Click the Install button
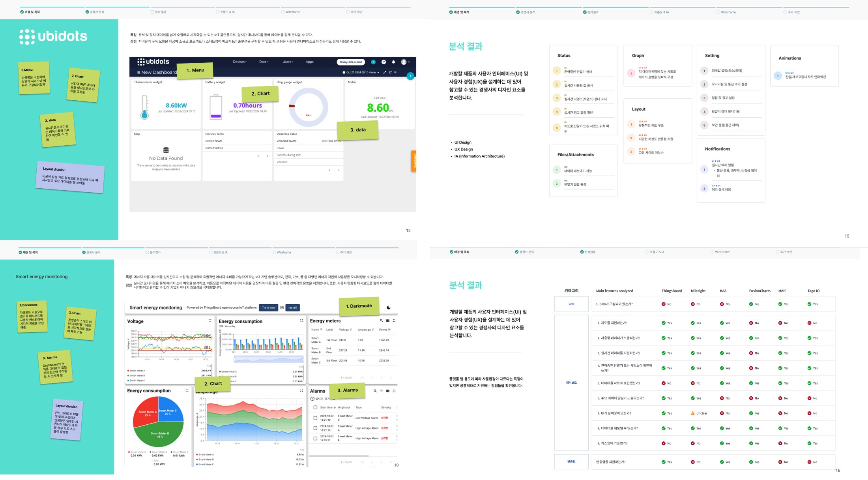The height and width of the screenshot is (480, 868). [292, 307]
